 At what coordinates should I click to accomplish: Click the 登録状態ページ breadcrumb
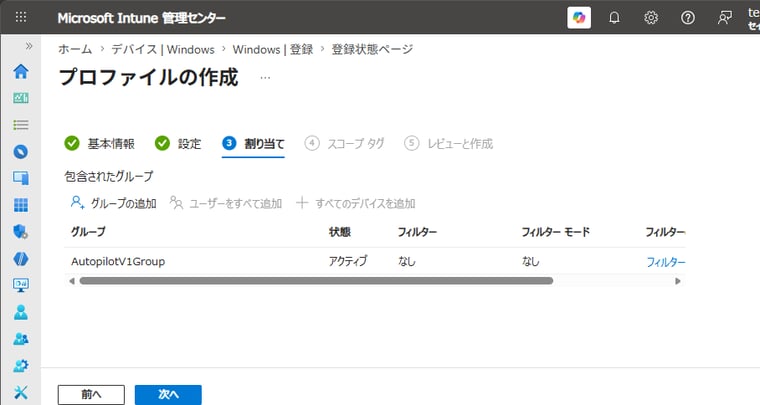click(372, 49)
